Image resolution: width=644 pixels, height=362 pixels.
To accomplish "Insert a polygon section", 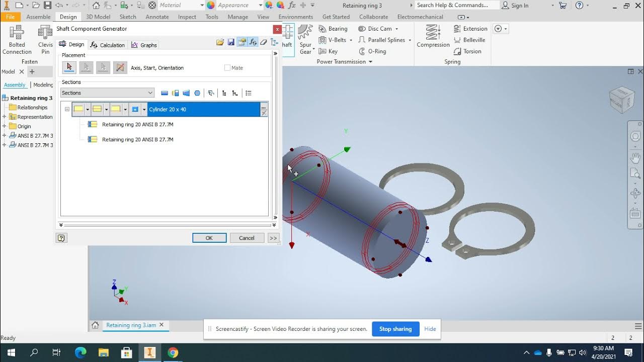I will click(x=197, y=93).
